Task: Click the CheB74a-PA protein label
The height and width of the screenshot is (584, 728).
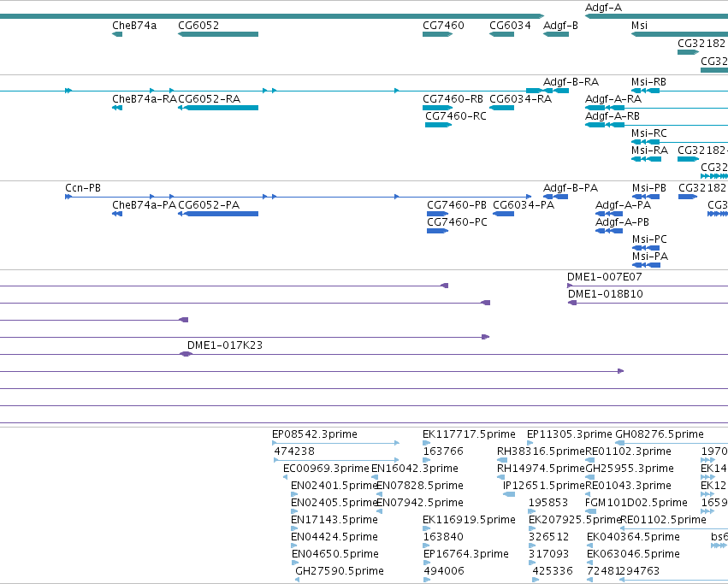Action: point(144,206)
